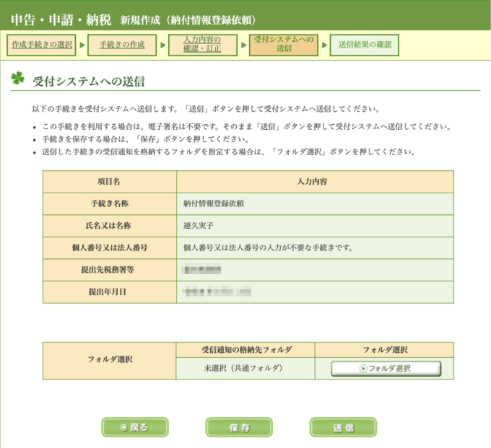Click the 個人番号又は法人番号 row label
This screenshot has height=448, width=491.
pyautogui.click(x=110, y=247)
